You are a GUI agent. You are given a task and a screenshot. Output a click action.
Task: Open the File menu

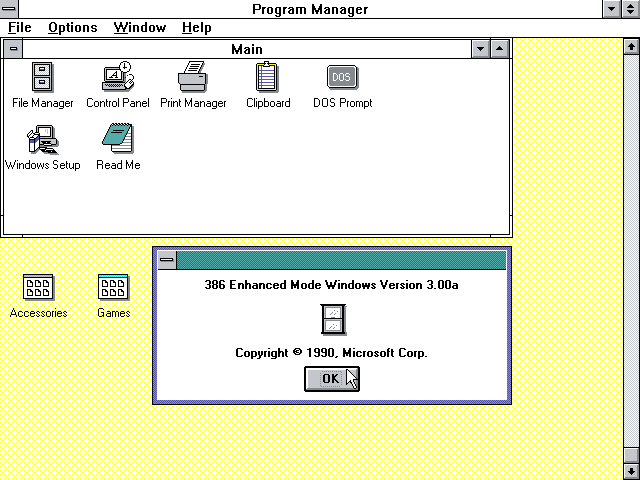20,28
